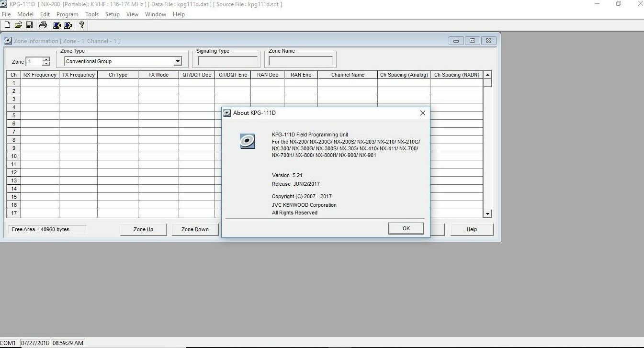The image size is (644, 348).
Task: Click the Ch Type column header
Action: tap(118, 75)
